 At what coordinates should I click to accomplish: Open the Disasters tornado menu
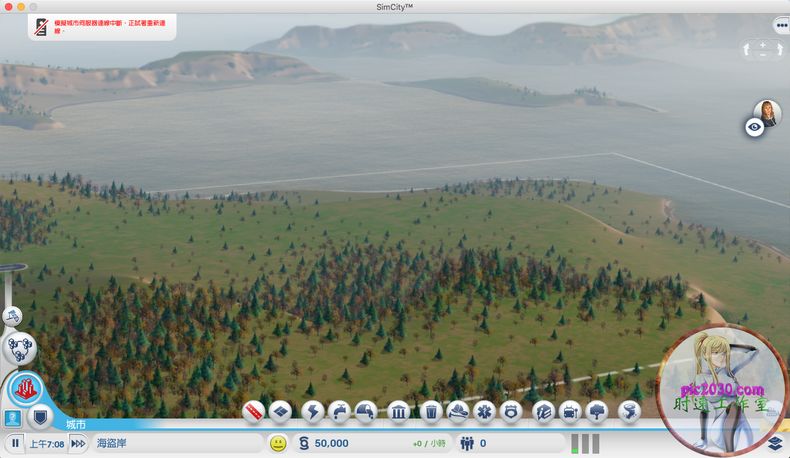[x=629, y=412]
